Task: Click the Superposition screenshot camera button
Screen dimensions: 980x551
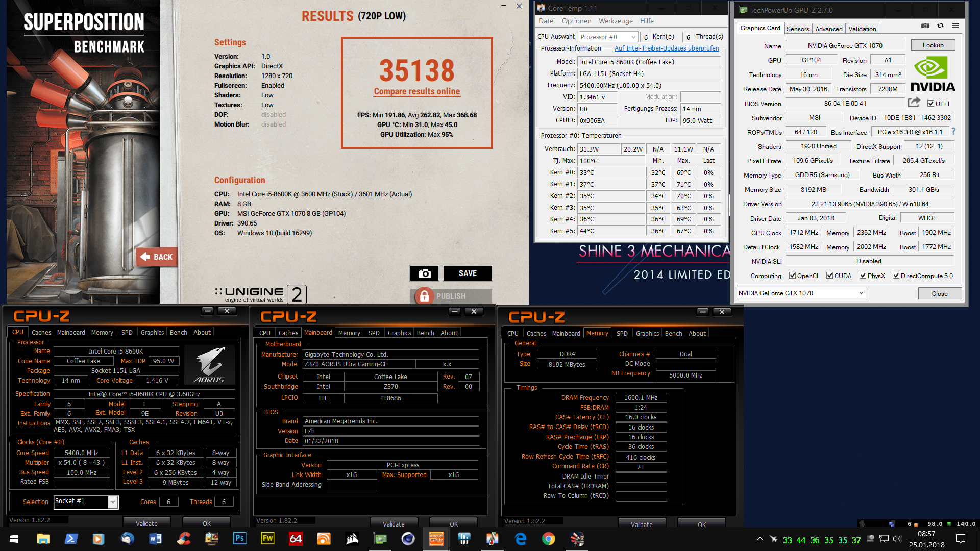Action: pos(424,273)
